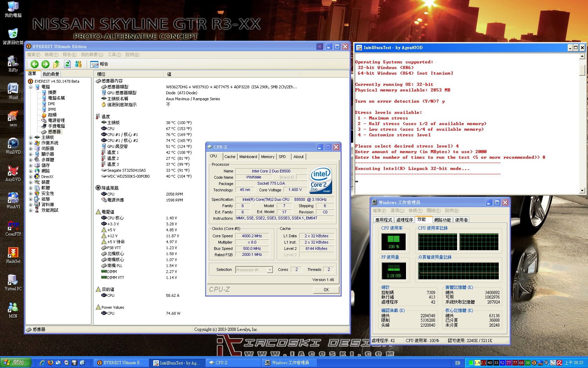Click the IntelBurnTest scrollbar up arrow
Screen dimensions: 588x368
(x=582, y=56)
